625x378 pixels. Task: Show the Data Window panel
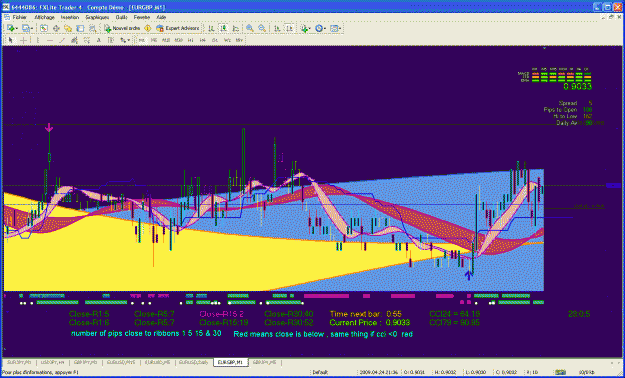[56, 28]
